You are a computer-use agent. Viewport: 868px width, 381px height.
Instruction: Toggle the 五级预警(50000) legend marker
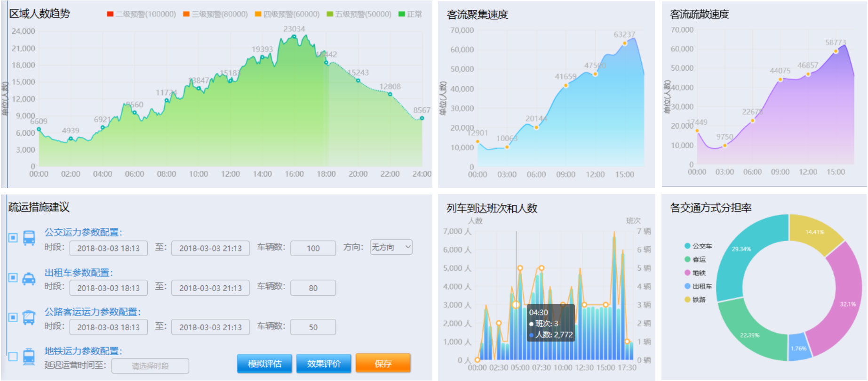(330, 14)
